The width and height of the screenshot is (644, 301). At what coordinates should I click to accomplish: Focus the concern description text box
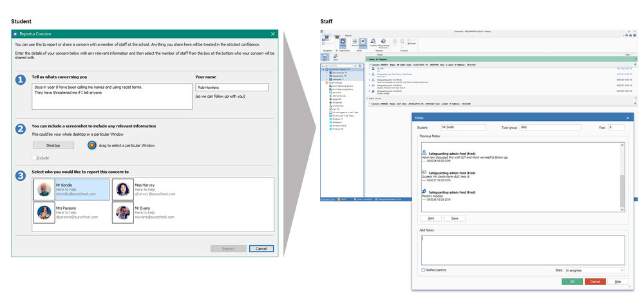coord(112,96)
